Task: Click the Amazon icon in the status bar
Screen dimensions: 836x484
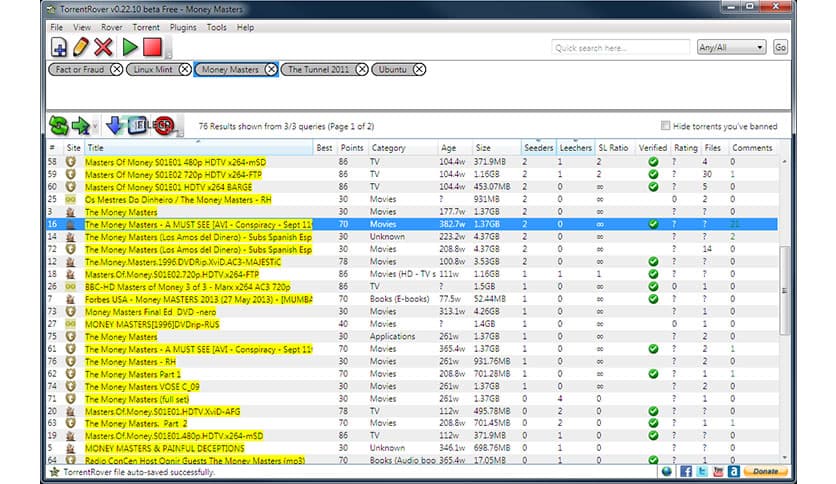Action: click(x=734, y=471)
